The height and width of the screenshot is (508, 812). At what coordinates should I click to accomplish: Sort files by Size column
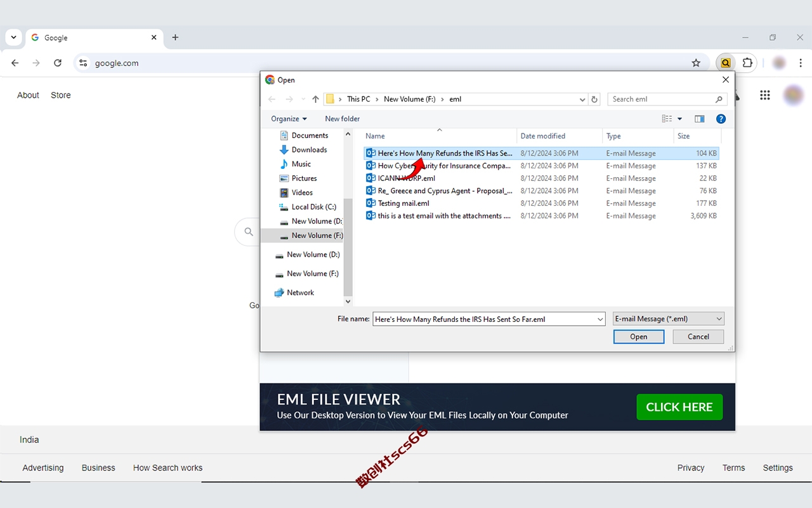[697, 136]
